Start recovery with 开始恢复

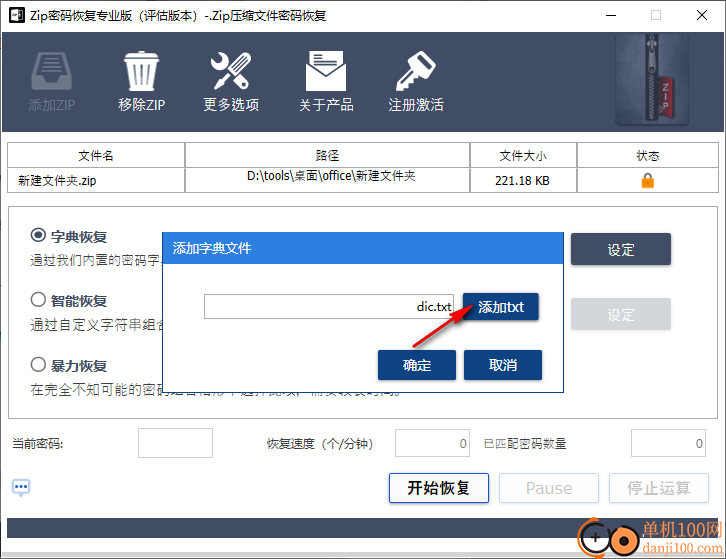click(438, 488)
